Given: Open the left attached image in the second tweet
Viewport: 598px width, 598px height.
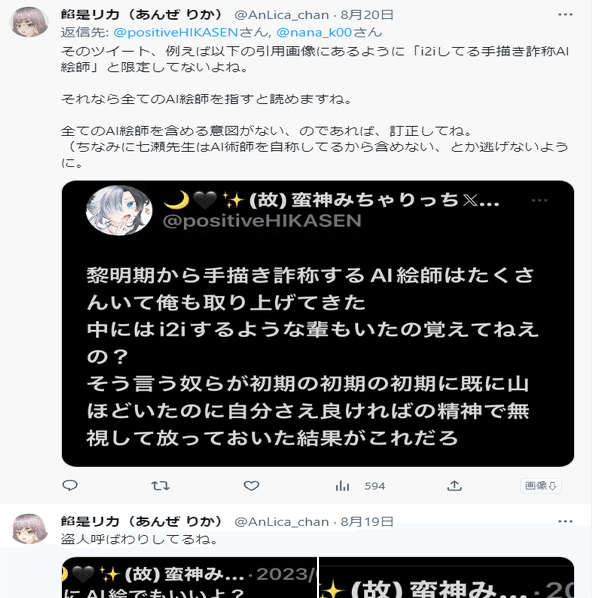Looking at the screenshot, I should (x=189, y=577).
